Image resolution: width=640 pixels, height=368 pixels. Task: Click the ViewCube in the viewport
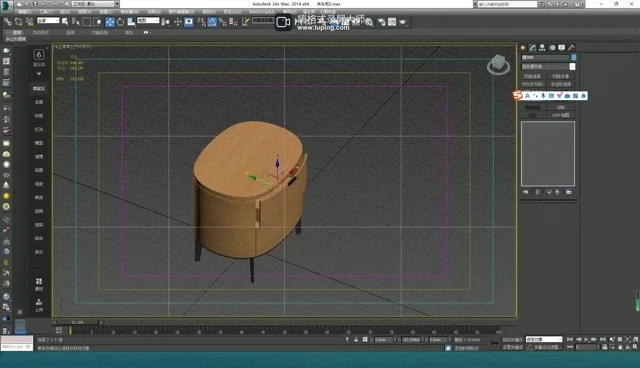coord(498,64)
